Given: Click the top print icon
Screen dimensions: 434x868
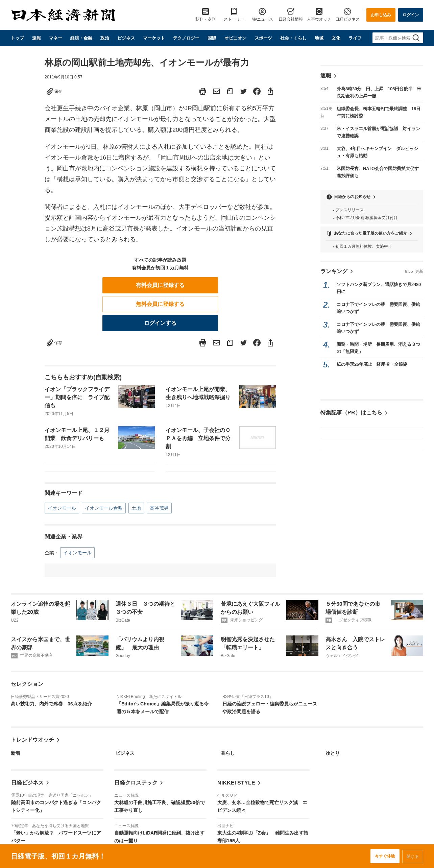Looking at the screenshot, I should pyautogui.click(x=203, y=91).
